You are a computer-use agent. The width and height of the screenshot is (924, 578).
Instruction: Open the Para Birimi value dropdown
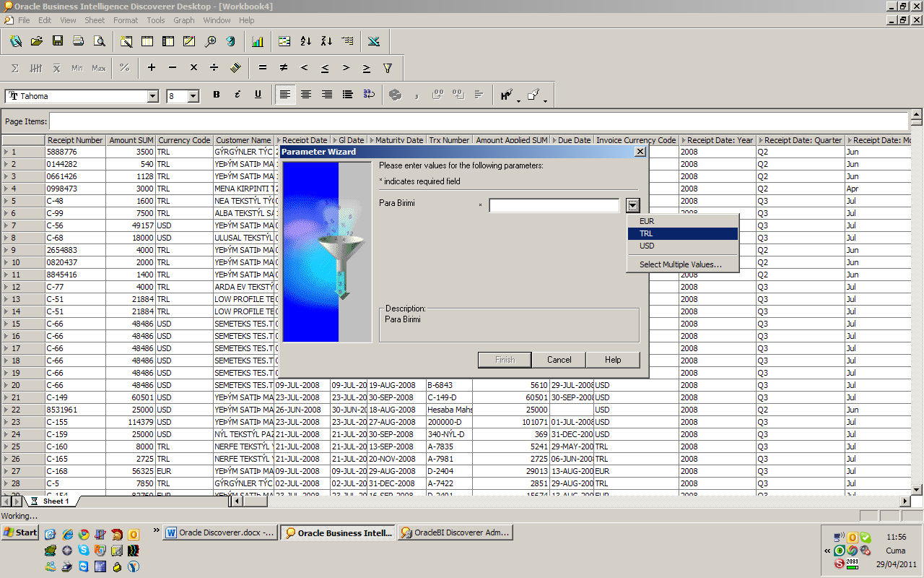(632, 205)
